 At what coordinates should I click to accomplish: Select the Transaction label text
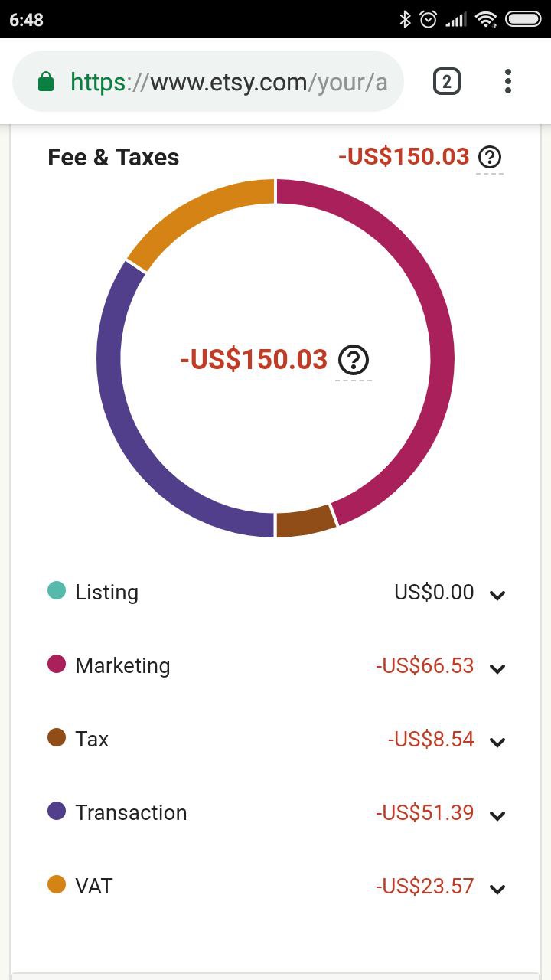(x=131, y=812)
